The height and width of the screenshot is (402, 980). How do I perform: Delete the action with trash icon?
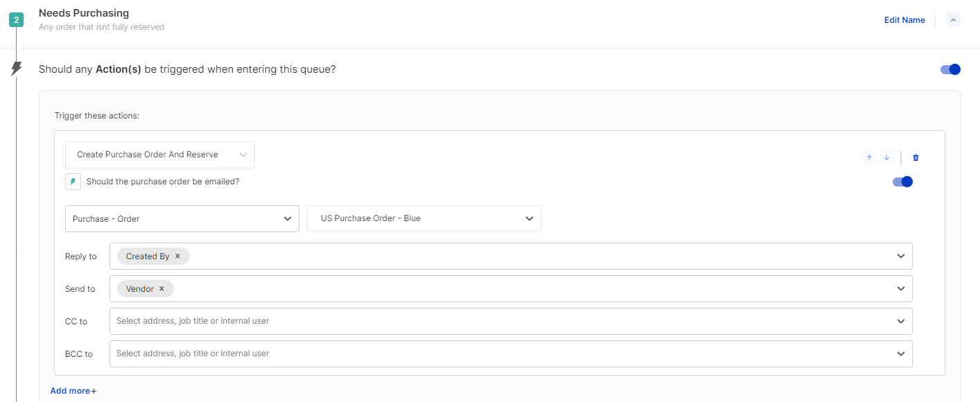tap(916, 157)
